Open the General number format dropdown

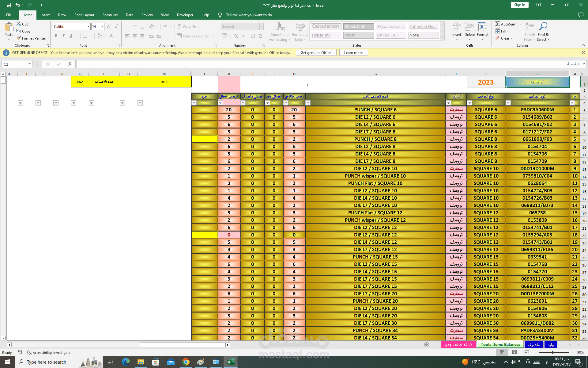pyautogui.click(x=261, y=27)
